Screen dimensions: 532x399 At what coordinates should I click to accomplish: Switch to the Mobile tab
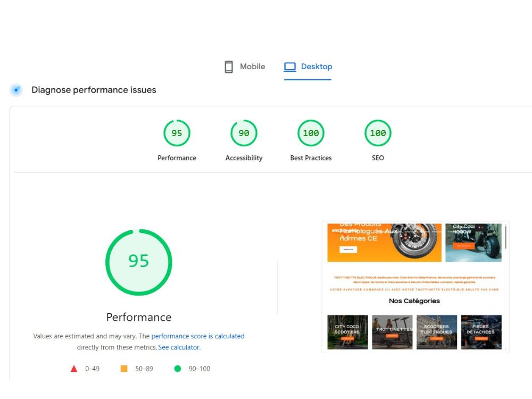(x=245, y=66)
